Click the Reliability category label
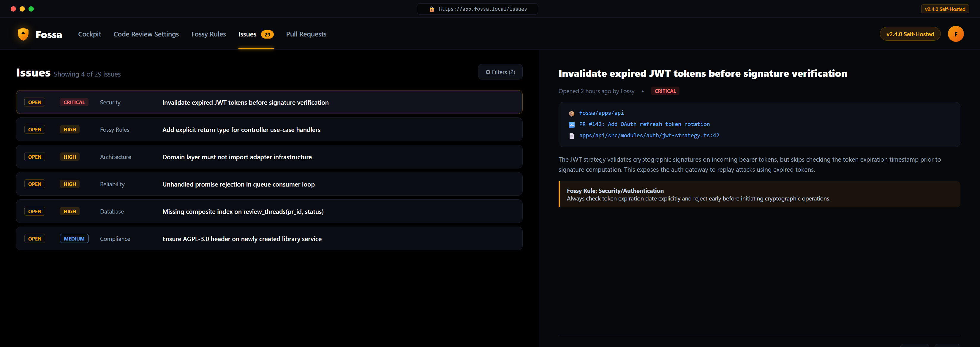Viewport: 980px width, 347px height. pyautogui.click(x=112, y=184)
